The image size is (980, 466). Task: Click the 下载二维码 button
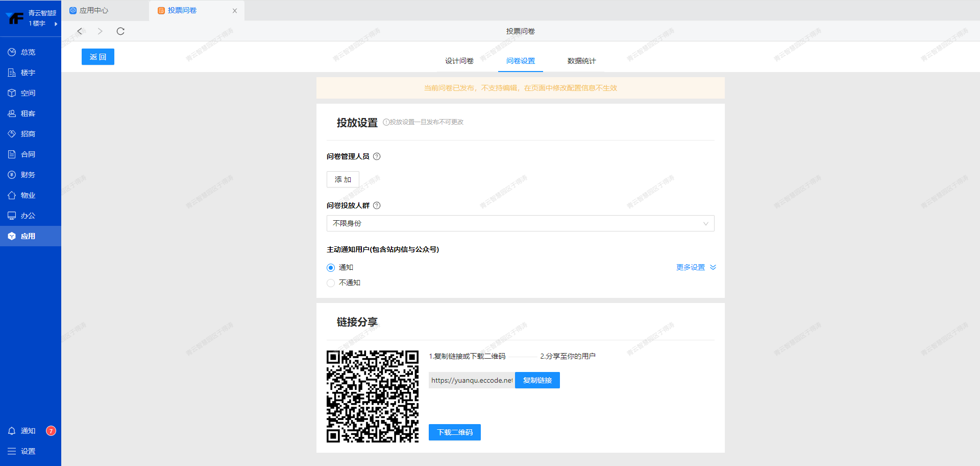454,432
